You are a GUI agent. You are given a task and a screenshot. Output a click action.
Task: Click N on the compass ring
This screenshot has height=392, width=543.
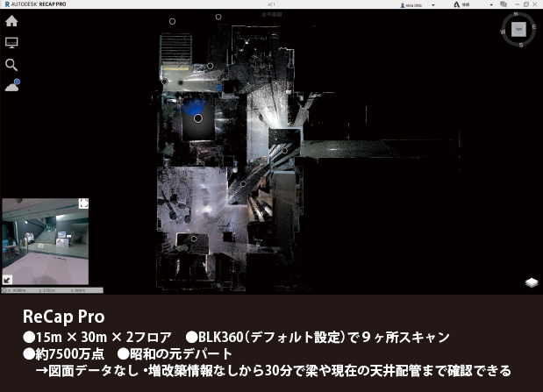coord(516,14)
